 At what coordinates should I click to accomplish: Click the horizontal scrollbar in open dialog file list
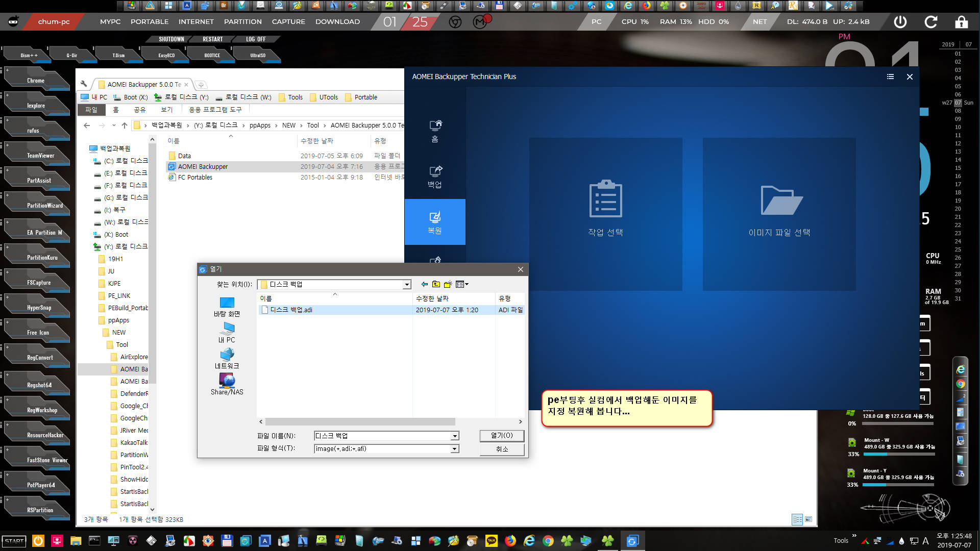coord(360,422)
